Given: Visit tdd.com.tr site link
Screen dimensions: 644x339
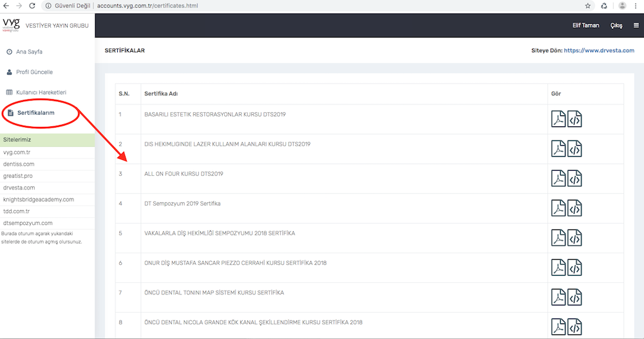Looking at the screenshot, I should tap(17, 211).
